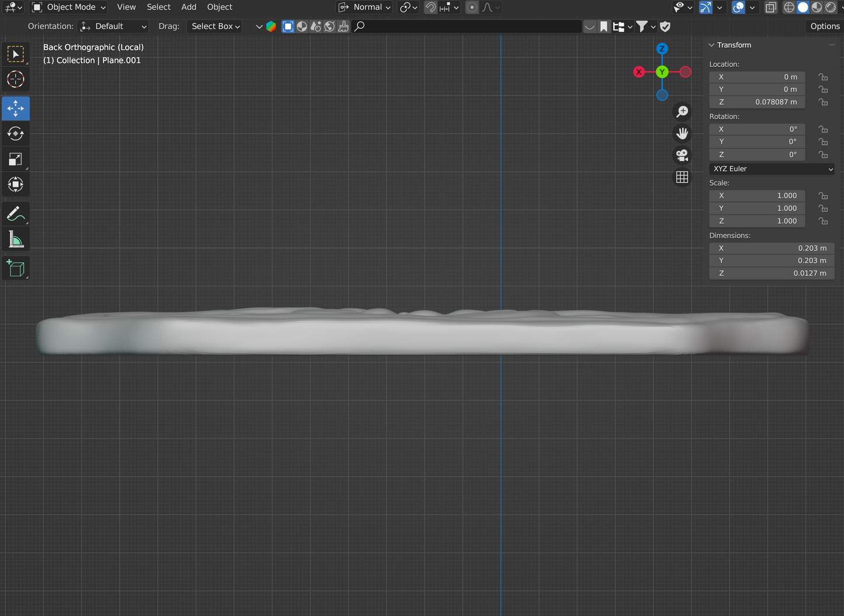844x616 pixels.
Task: Toggle the lock on Location X
Action: click(x=823, y=77)
